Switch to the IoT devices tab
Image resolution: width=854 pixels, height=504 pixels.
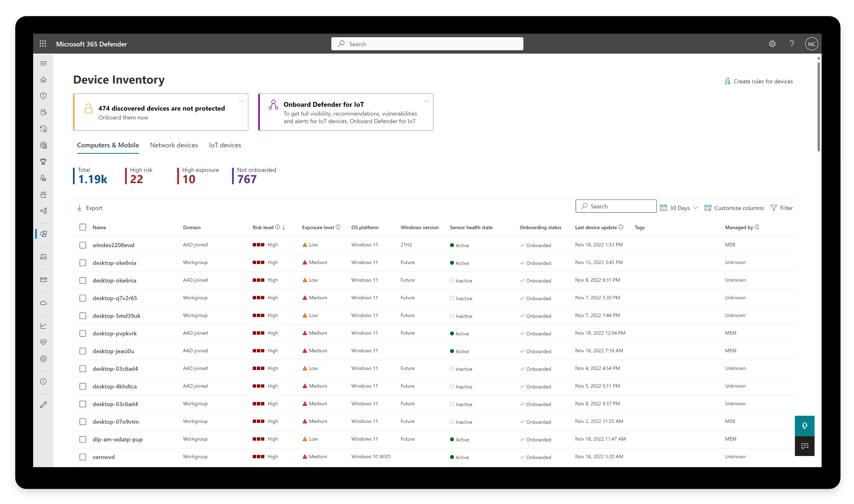tap(225, 145)
